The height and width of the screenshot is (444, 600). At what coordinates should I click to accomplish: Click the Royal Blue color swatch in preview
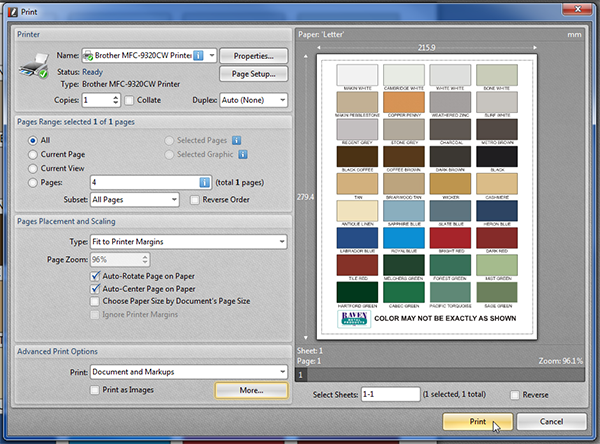pos(404,238)
